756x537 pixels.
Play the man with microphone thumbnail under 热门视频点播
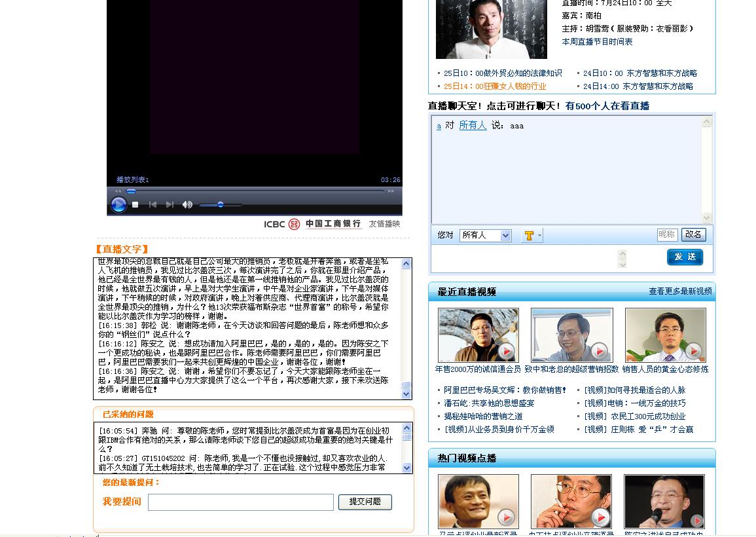click(664, 501)
